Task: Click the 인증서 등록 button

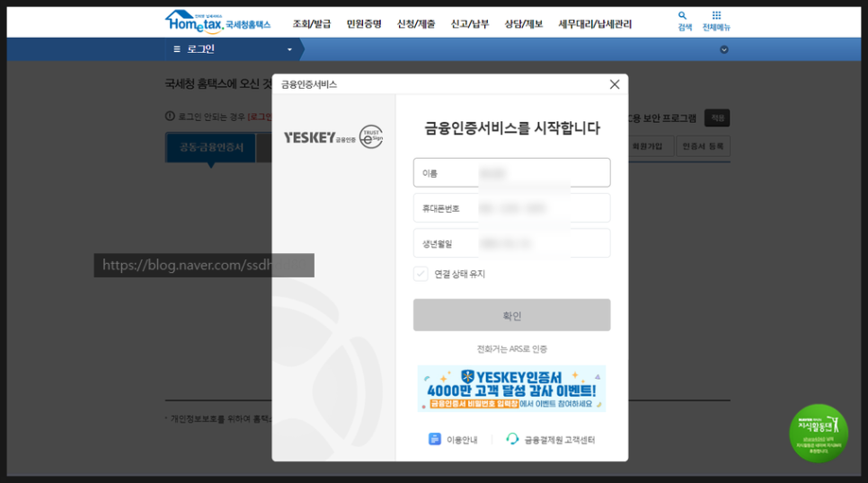Action: coord(703,146)
